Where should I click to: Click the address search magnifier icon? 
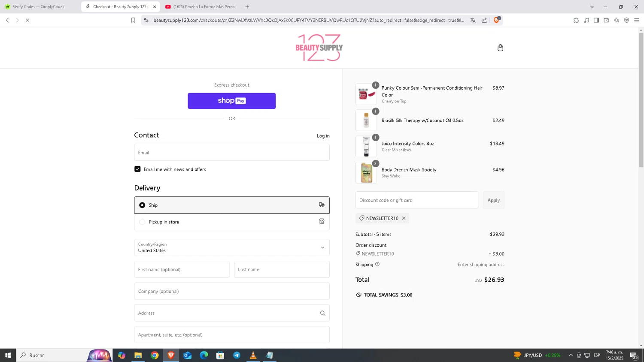tap(322, 313)
